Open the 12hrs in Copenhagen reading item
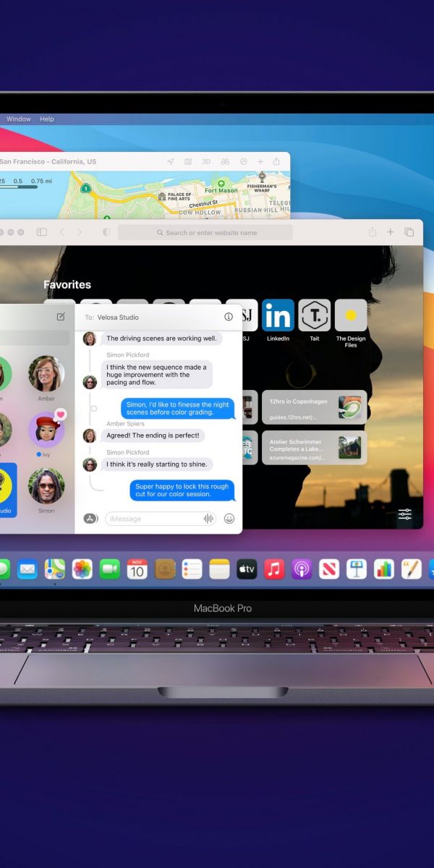 (314, 407)
